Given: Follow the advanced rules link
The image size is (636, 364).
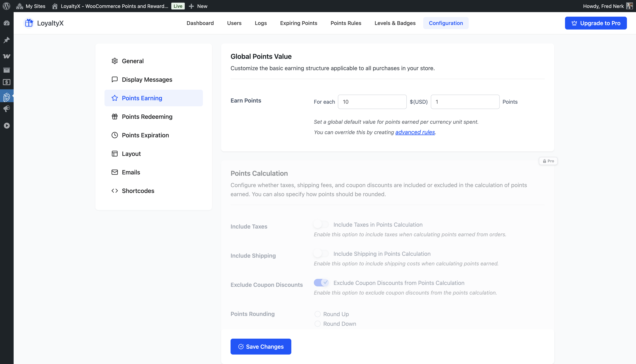Looking at the screenshot, I should [x=415, y=132].
